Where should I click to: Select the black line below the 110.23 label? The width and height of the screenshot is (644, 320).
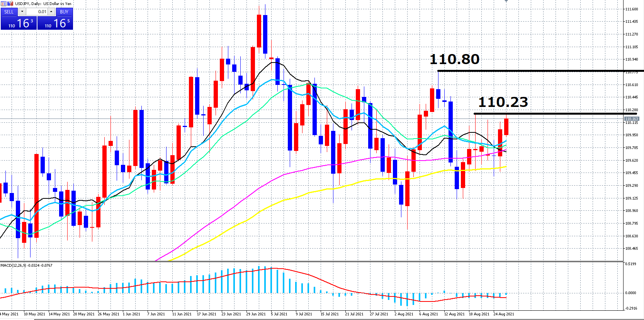point(549,114)
